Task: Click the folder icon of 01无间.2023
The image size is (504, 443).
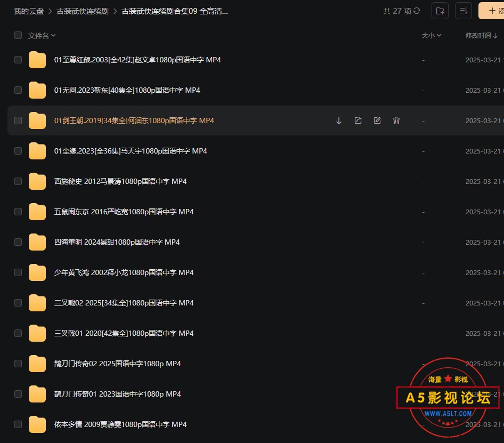Action: pos(37,90)
